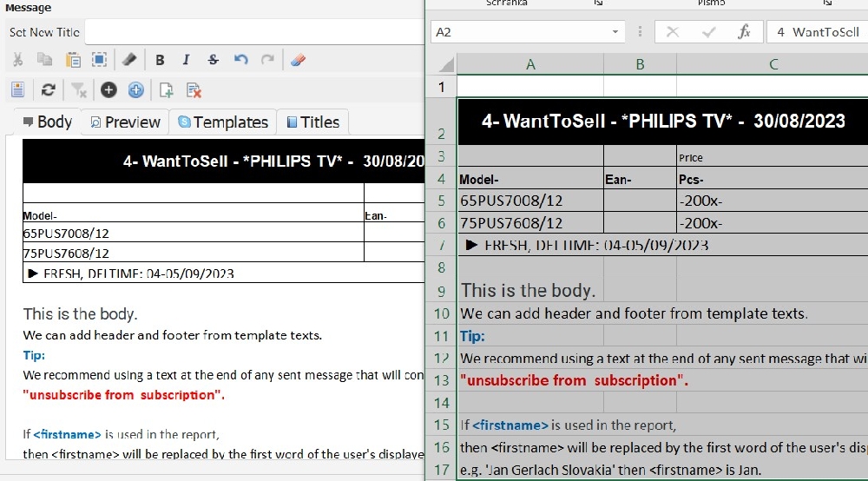Image resolution: width=868 pixels, height=481 pixels.
Task: Click the refresh arrows icon
Action: click(48, 89)
